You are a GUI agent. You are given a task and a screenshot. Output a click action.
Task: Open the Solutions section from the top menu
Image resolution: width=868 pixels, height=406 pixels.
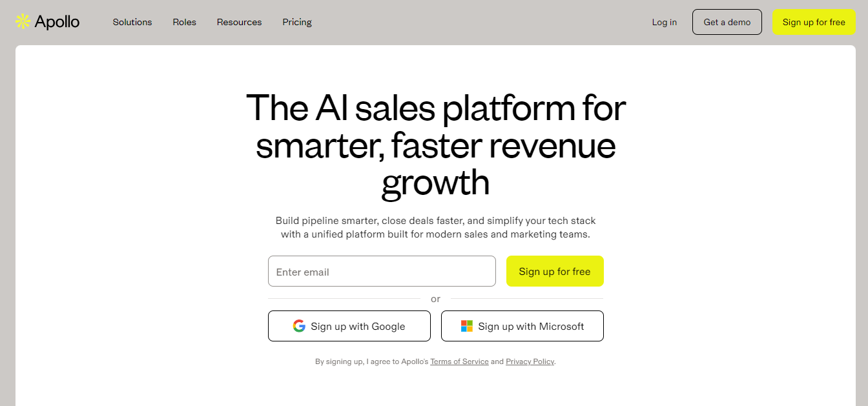pyautogui.click(x=132, y=22)
